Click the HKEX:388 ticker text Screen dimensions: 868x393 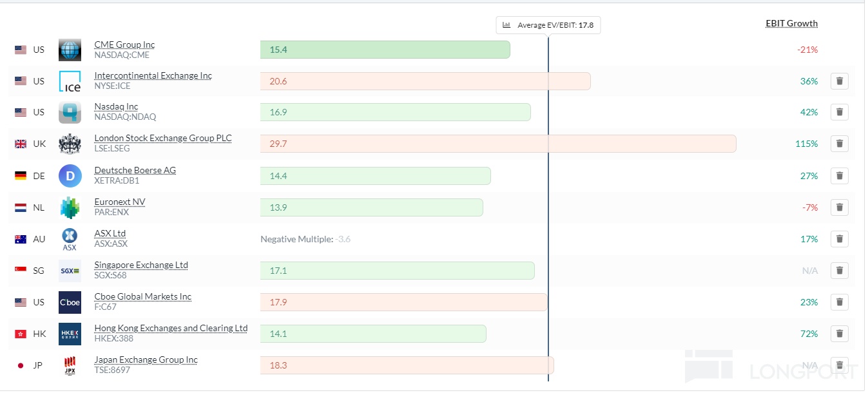point(114,338)
